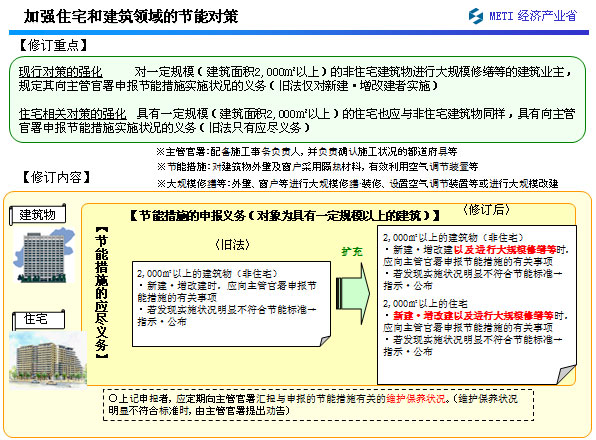Screen dimensions: 596x440
Task: Click the ※主管官署 footnote line
Action: (x=306, y=152)
